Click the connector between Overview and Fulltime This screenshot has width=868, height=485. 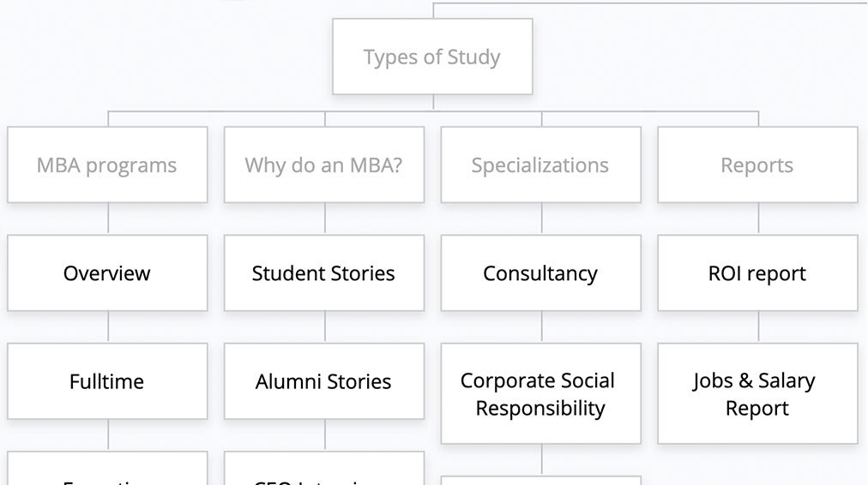108,327
